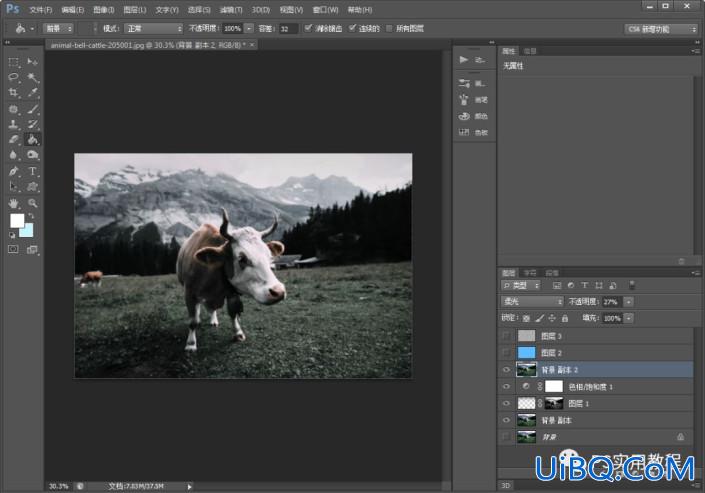
Task: Swap foreground and background colors
Action: pyautogui.click(x=31, y=216)
